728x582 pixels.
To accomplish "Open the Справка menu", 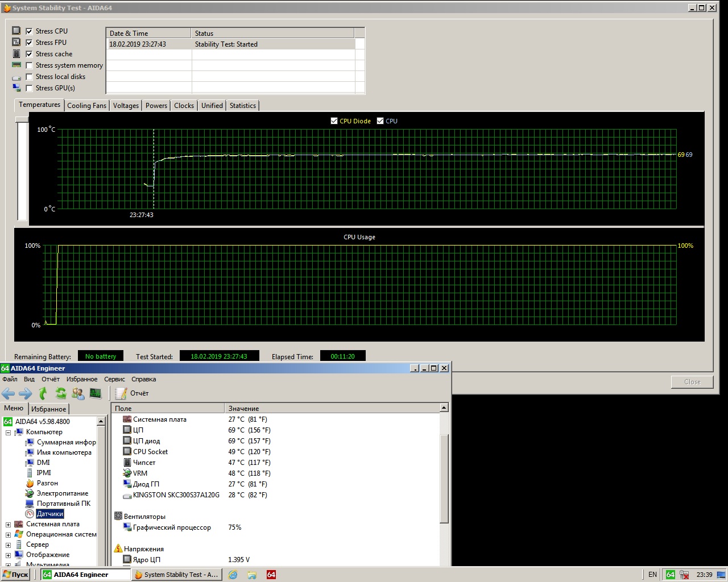I will pos(143,379).
